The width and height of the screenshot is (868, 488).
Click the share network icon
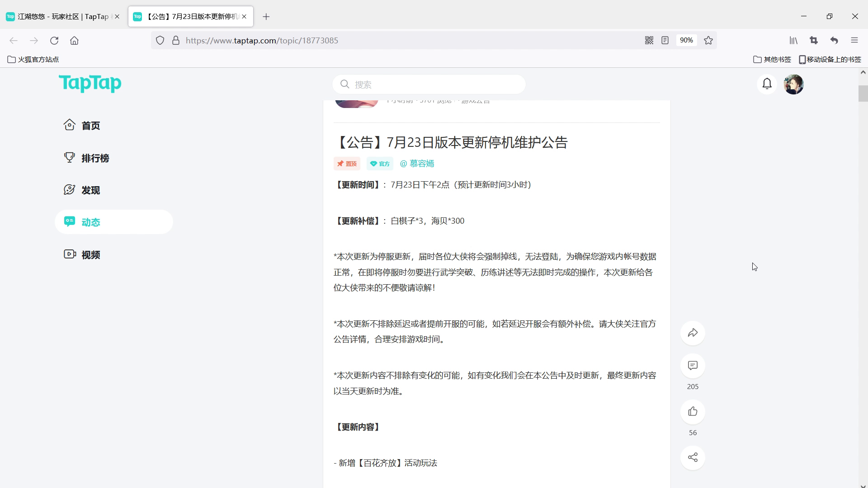[693, 458]
